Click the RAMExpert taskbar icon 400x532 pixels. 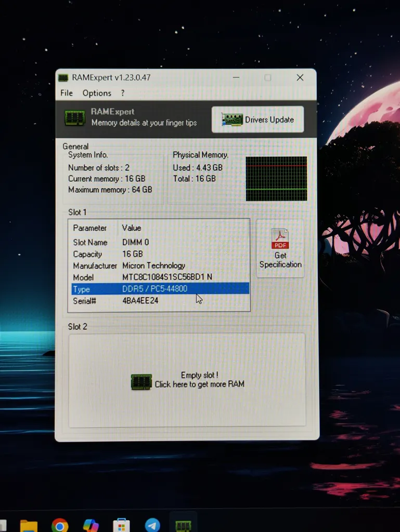tap(184, 525)
